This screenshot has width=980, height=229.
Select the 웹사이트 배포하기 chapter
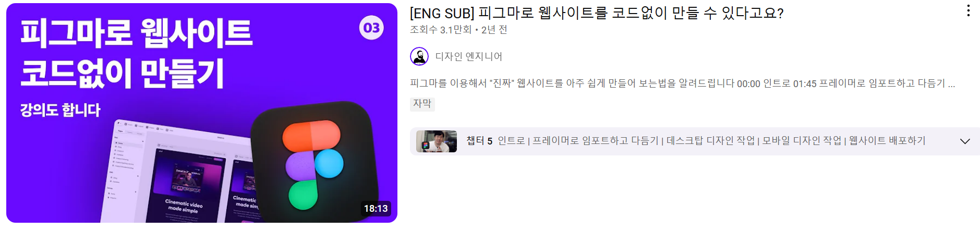click(x=887, y=141)
